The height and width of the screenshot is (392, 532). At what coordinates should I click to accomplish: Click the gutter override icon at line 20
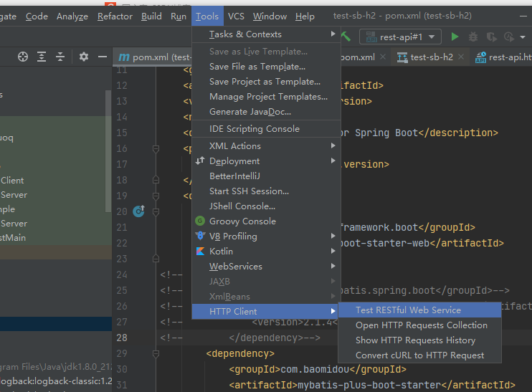139,211
